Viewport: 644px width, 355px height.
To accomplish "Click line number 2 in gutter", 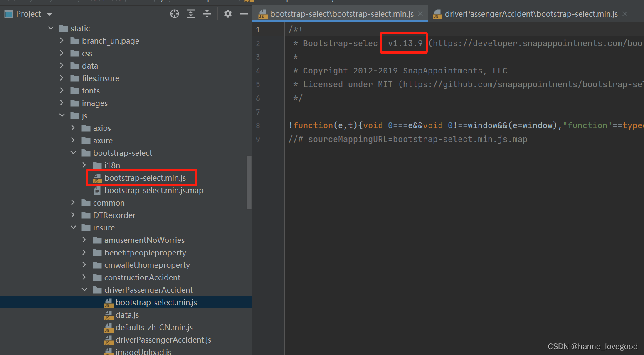I will click(x=258, y=43).
